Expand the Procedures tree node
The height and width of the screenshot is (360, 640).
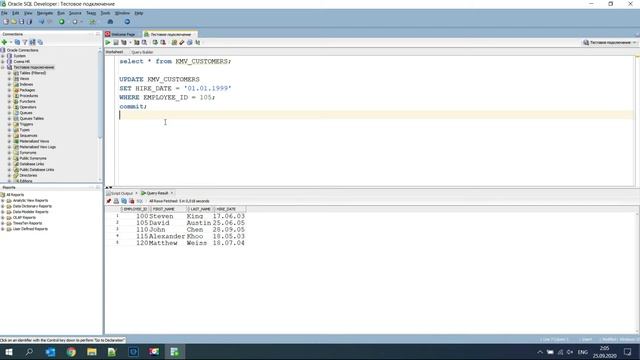pos(9,96)
